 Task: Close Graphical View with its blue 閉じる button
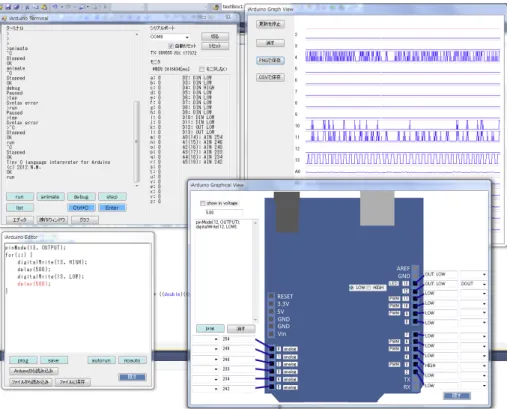point(457,396)
